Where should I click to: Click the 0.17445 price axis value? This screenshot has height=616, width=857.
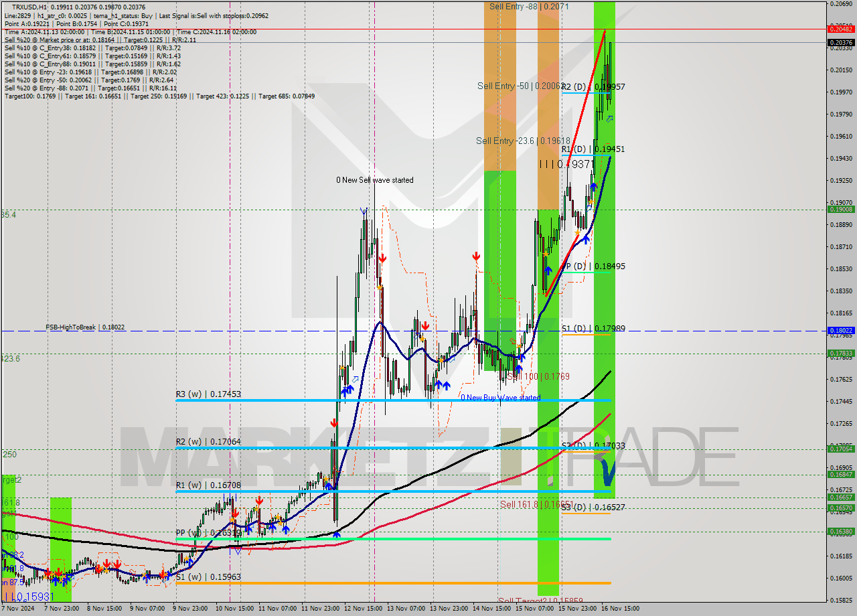coord(842,402)
